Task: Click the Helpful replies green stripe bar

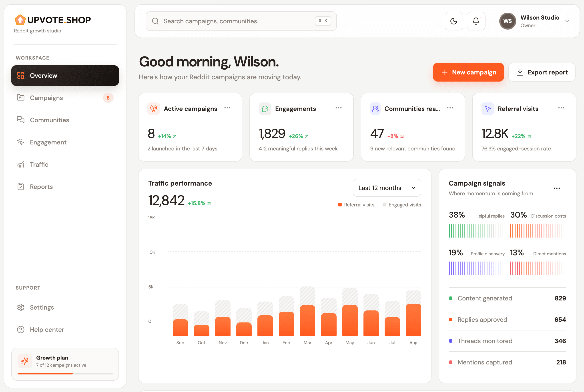Action: pyautogui.click(x=476, y=230)
